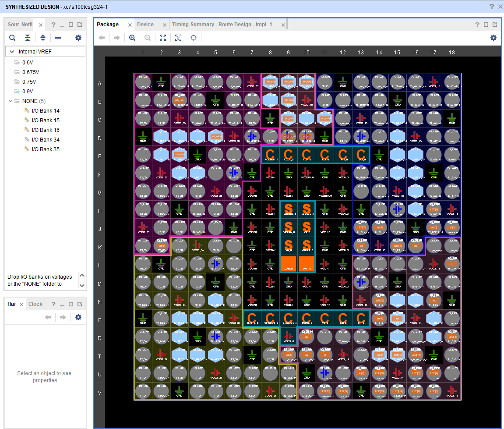Click the zoom to selection icon
Screen dimensions: 504x429
pos(178,38)
